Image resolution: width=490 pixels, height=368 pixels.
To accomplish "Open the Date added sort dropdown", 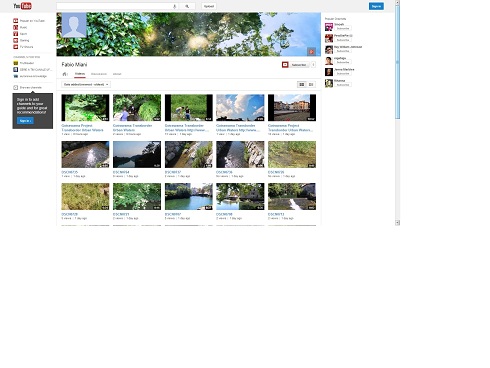I will (x=86, y=85).
